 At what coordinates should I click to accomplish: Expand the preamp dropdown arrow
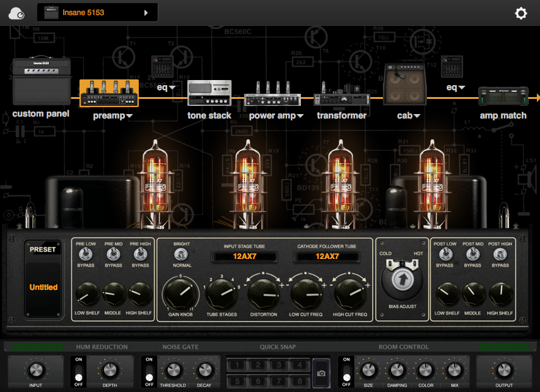pos(129,116)
